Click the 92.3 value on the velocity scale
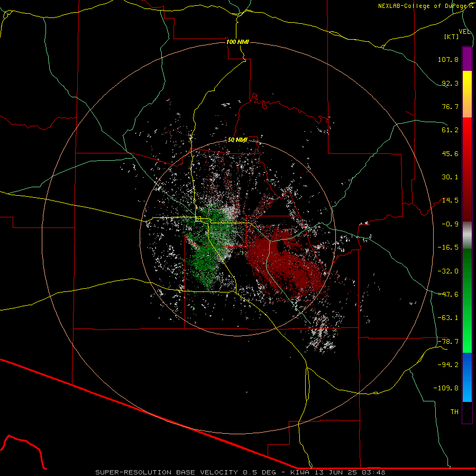The image size is (476, 476). (450, 83)
